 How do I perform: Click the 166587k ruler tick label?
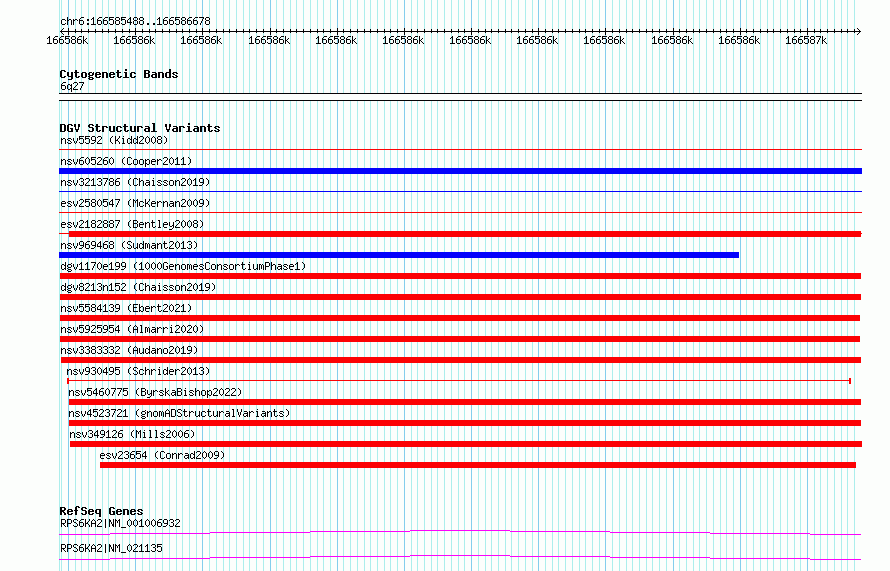[806, 41]
